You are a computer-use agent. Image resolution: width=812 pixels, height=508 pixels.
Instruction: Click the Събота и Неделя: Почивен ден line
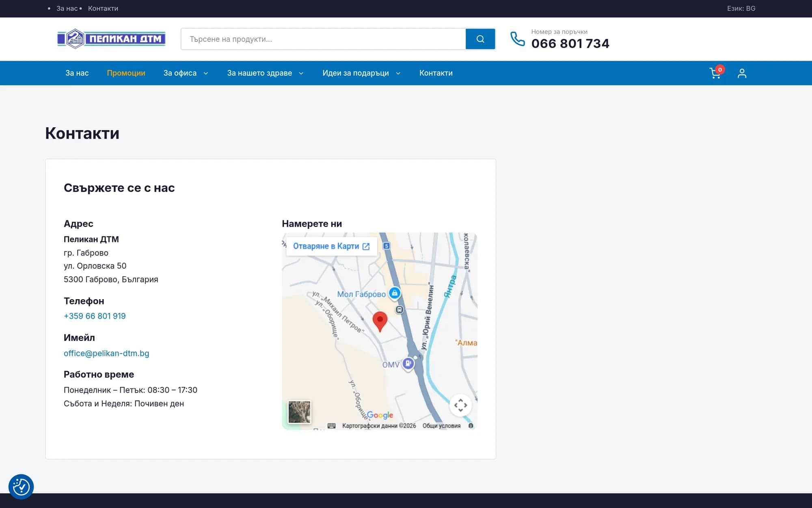(124, 404)
